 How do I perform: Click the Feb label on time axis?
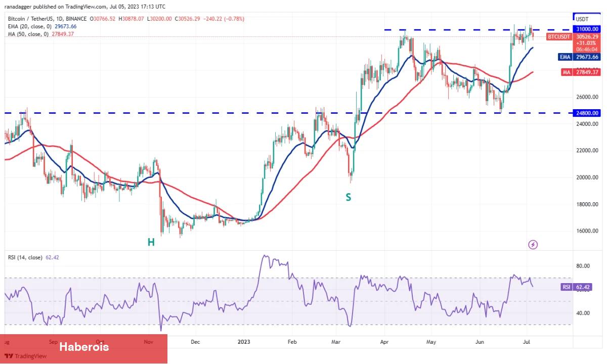tap(292, 342)
